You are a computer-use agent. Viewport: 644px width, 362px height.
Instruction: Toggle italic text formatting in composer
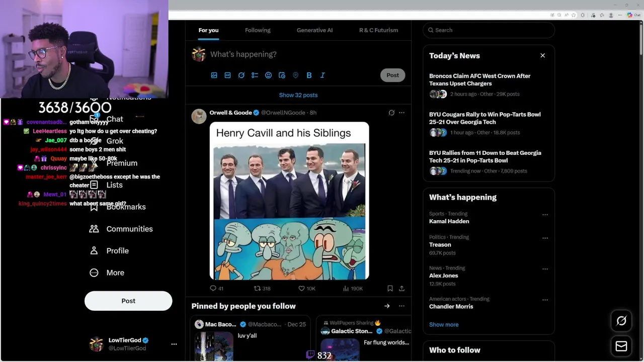323,75
